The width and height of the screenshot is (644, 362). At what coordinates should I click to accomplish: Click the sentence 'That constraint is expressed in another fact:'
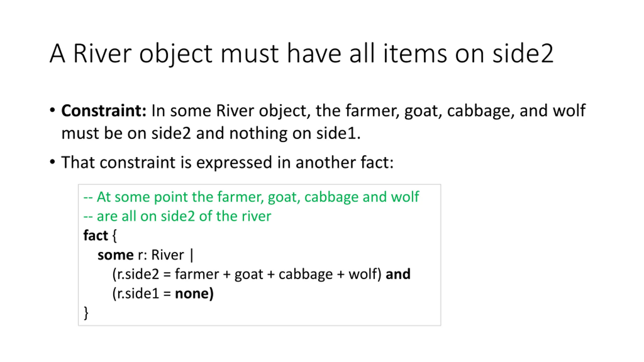[x=227, y=162]
